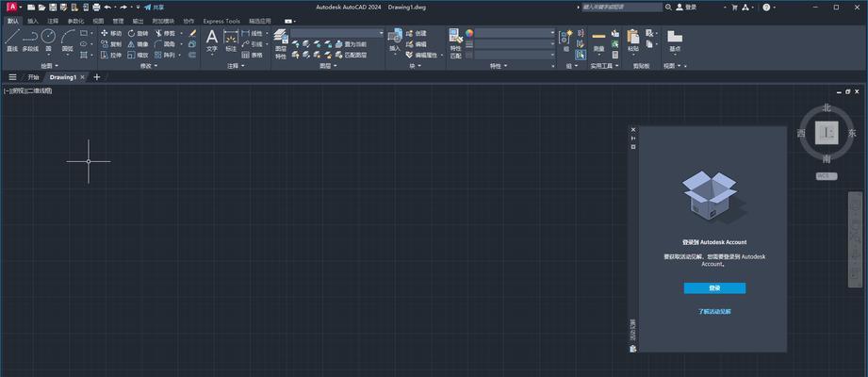Switch to the Start (开始) file tab
Image resolution: width=868 pixels, height=377 pixels.
tap(34, 77)
